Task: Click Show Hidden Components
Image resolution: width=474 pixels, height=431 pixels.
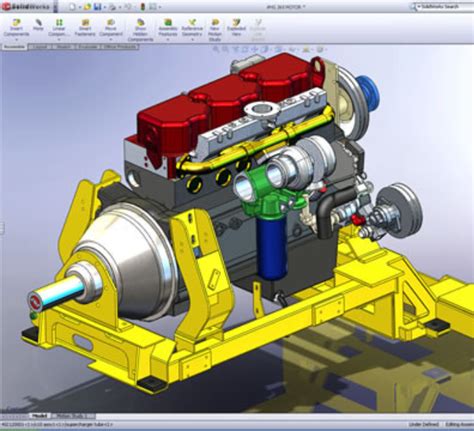Action: click(140, 30)
